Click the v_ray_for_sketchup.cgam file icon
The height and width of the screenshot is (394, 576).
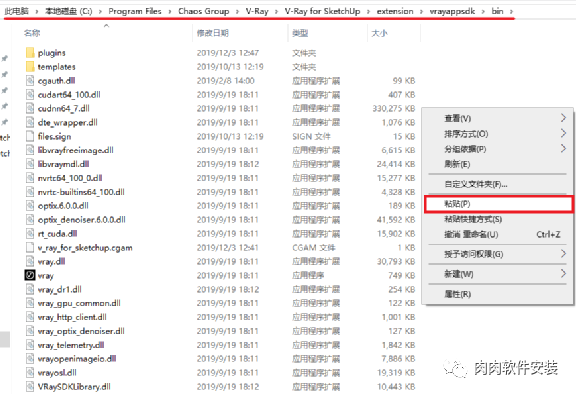(30, 247)
